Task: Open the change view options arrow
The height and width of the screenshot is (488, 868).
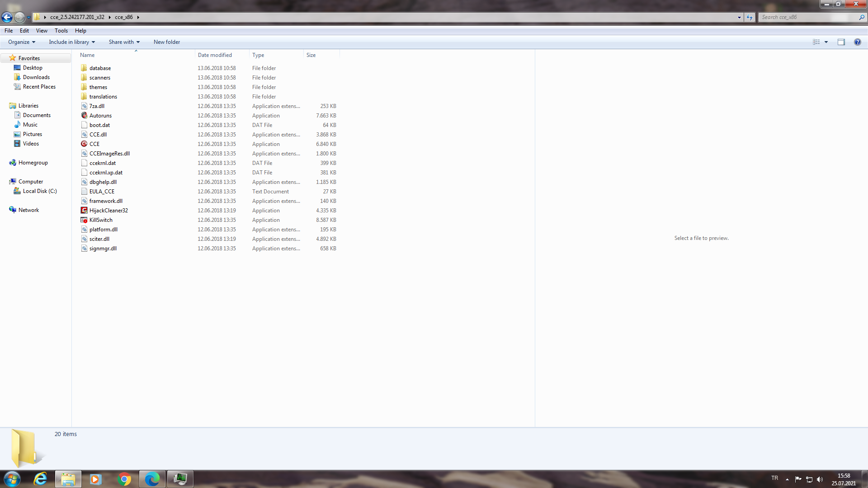Action: pyautogui.click(x=826, y=42)
